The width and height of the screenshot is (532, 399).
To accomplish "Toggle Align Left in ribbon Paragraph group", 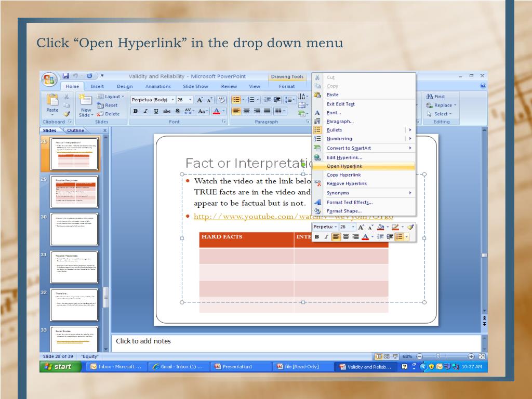I will [236, 111].
